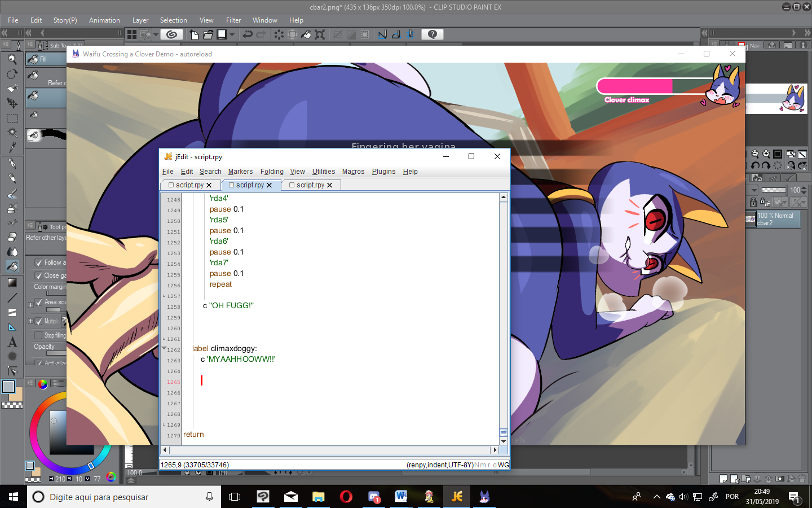Screen dimensions: 812x508
Task: Select the Fill sub tool entry
Action: pyautogui.click(x=46, y=59)
